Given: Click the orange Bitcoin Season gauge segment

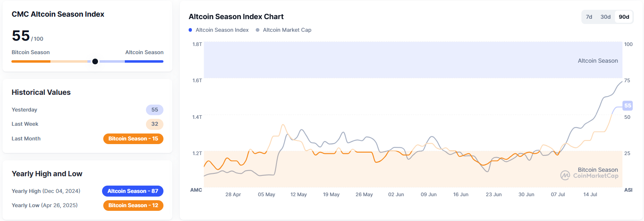Looking at the screenshot, I should (x=31, y=61).
